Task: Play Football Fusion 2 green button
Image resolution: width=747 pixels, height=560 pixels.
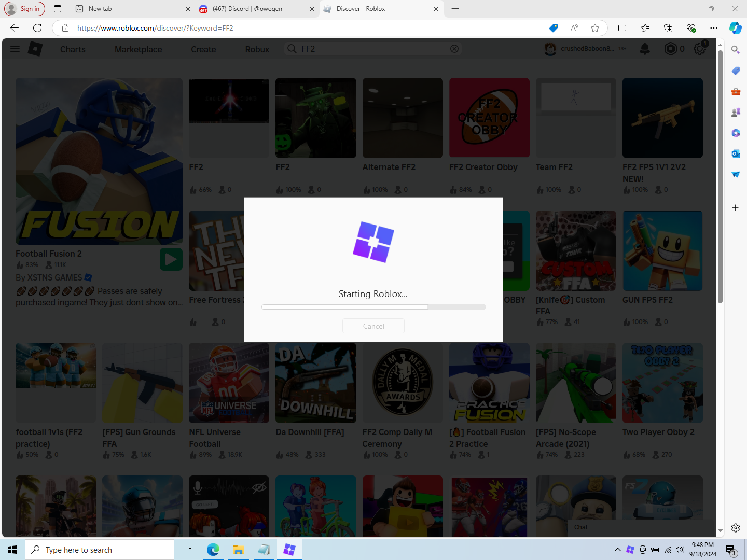Action: click(171, 259)
